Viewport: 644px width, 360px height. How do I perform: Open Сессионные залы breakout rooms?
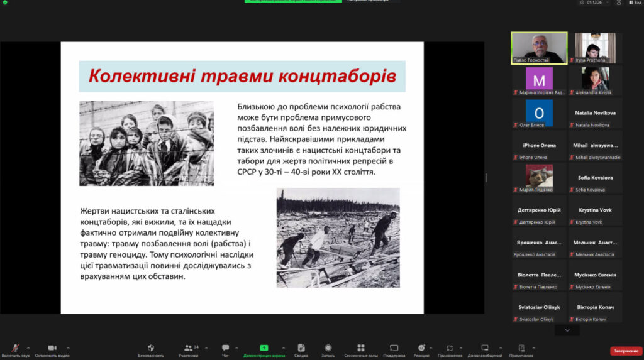tap(360, 348)
